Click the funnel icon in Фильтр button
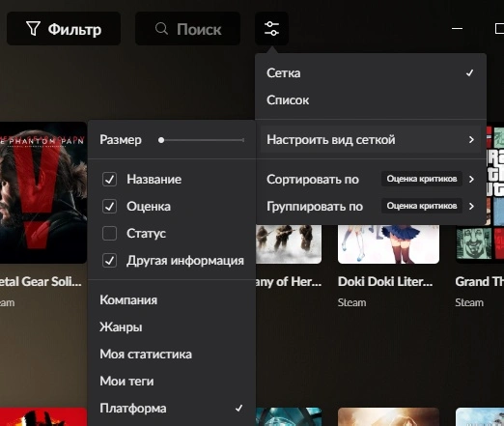Screen dimensions: 504x426 (x=33, y=29)
